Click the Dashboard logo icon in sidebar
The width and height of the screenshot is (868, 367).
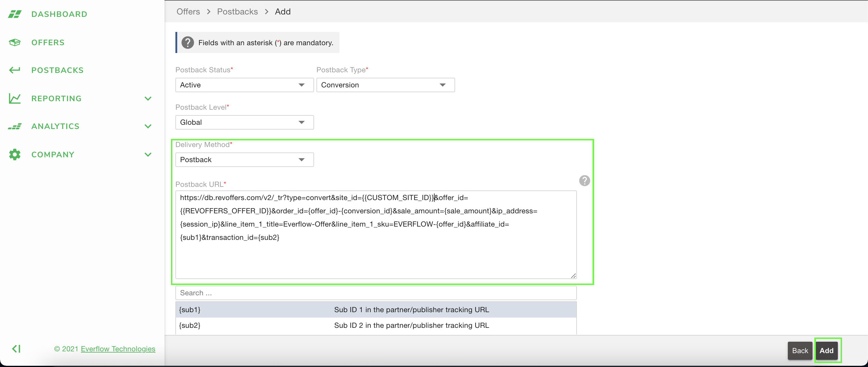tap(14, 14)
